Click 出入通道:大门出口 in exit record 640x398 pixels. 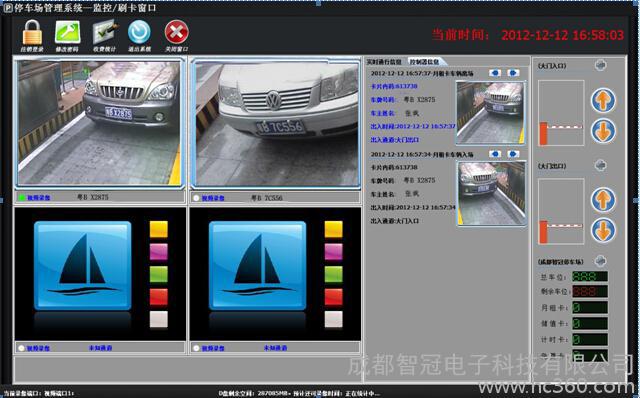pyautogui.click(x=395, y=140)
